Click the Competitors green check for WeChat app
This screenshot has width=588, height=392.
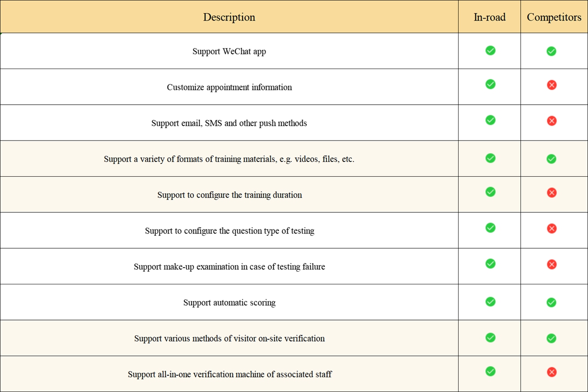coord(551,51)
